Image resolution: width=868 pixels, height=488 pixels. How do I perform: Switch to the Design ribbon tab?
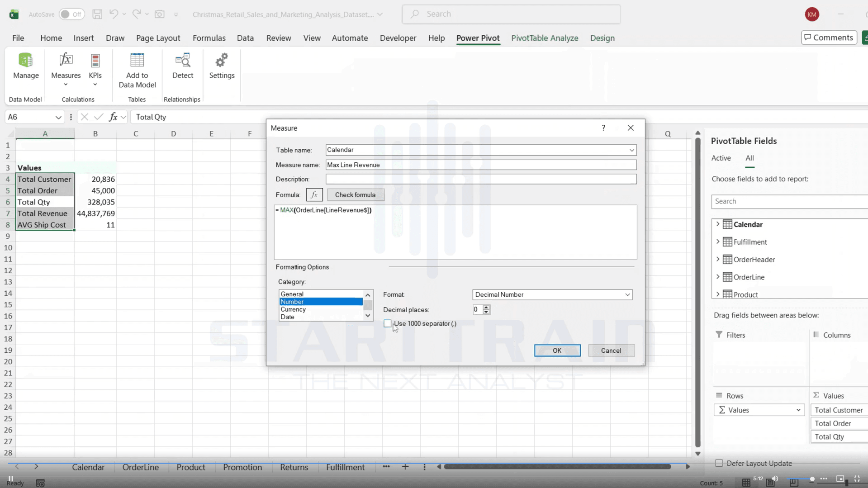click(602, 38)
